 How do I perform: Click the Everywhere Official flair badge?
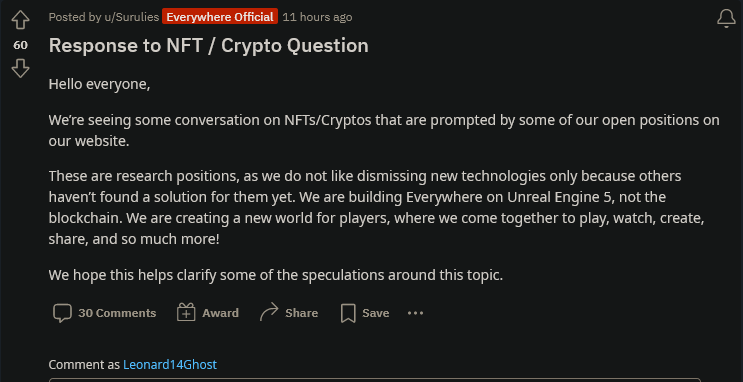pos(220,17)
